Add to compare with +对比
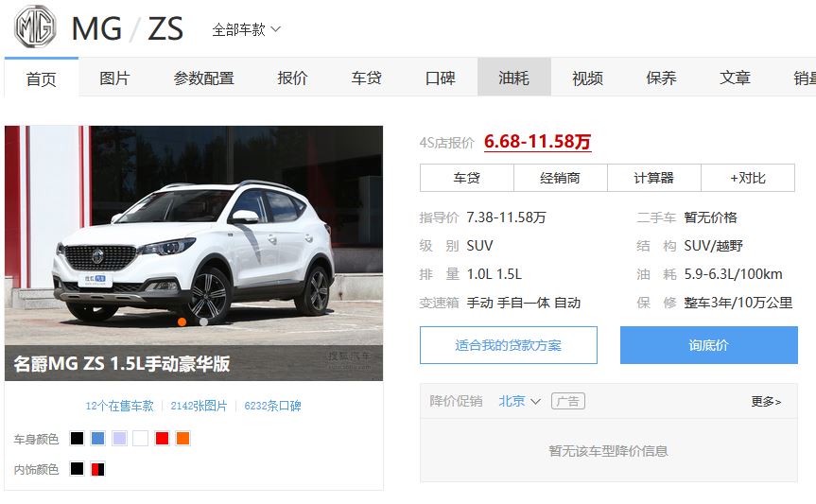The image size is (816, 504). (748, 178)
